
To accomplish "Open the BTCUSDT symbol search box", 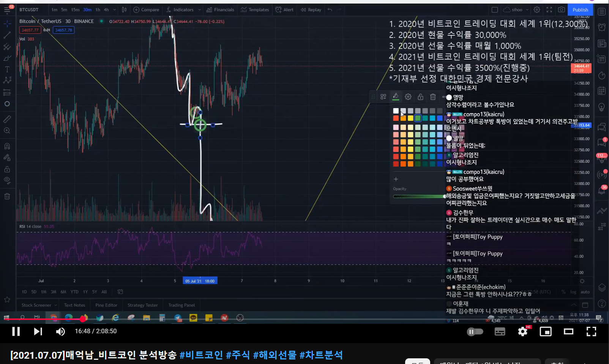I will [x=29, y=9].
